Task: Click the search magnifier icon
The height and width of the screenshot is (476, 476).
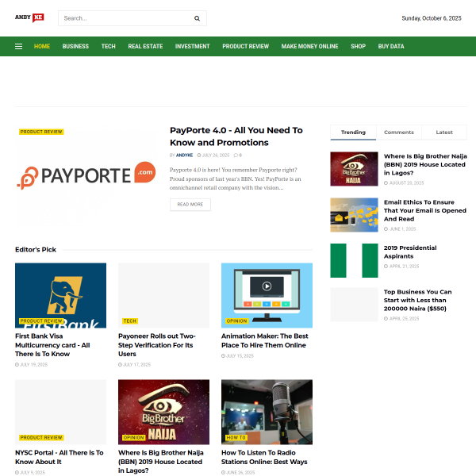Action: [197, 18]
